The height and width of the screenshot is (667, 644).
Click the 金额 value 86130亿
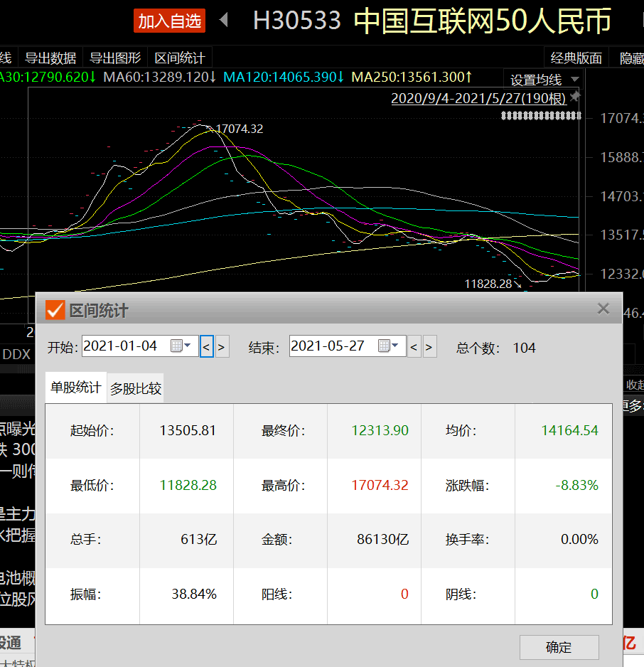click(x=382, y=540)
